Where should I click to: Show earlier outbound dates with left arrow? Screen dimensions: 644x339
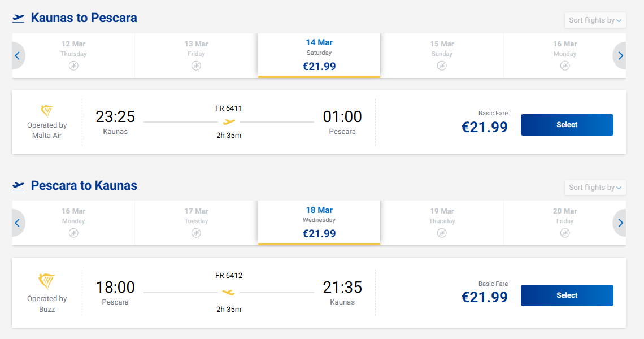pyautogui.click(x=18, y=56)
